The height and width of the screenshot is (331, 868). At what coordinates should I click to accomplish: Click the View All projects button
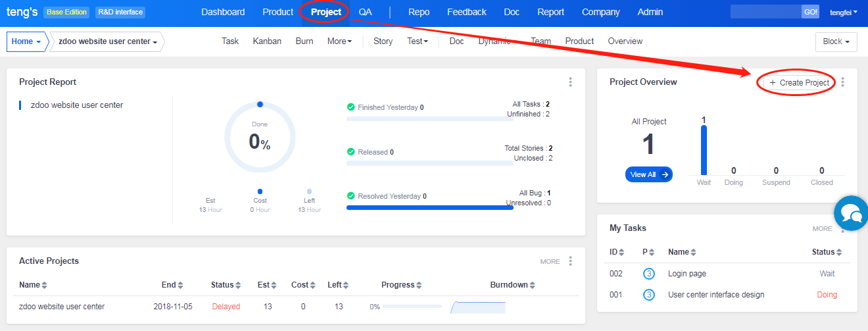(x=648, y=174)
